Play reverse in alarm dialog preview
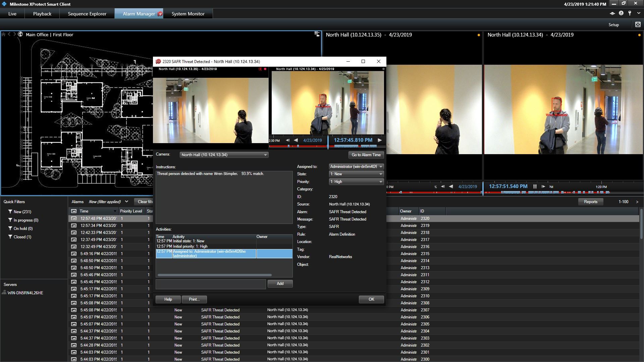The height and width of the screenshot is (362, 644). (296, 140)
